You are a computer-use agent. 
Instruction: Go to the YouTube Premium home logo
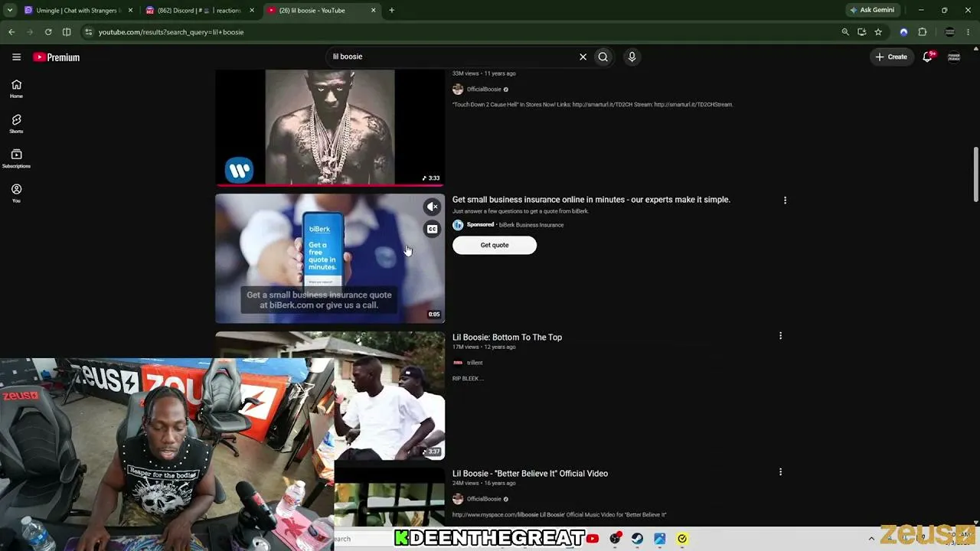pyautogui.click(x=57, y=57)
